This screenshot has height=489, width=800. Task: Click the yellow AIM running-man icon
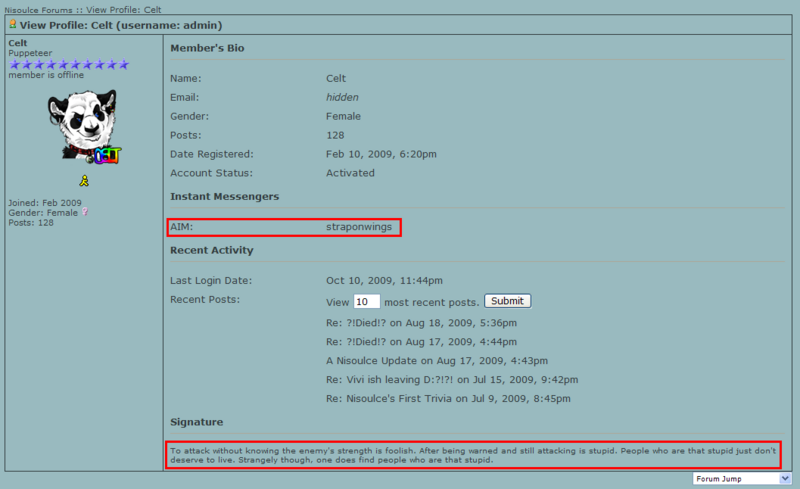84,181
